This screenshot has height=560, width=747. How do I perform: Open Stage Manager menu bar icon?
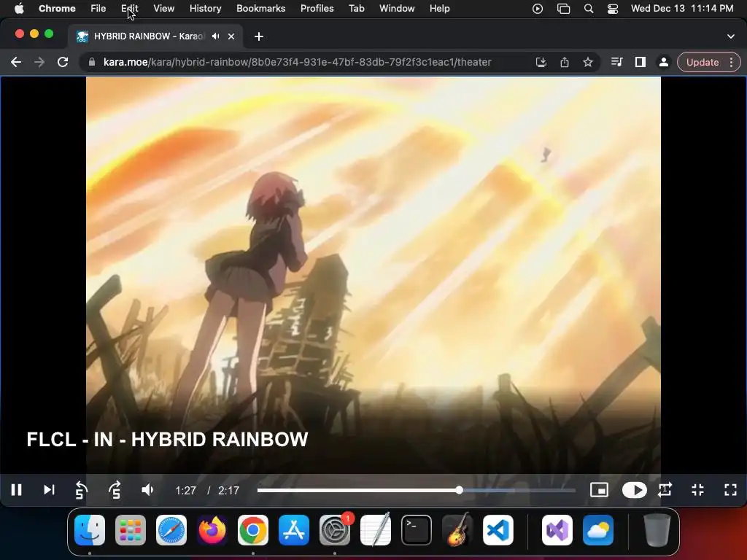click(563, 8)
